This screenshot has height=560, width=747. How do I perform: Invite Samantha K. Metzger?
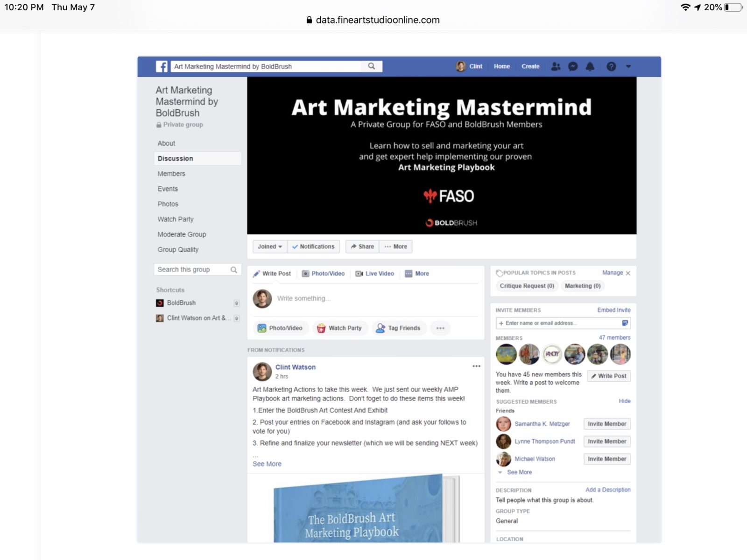607,424
